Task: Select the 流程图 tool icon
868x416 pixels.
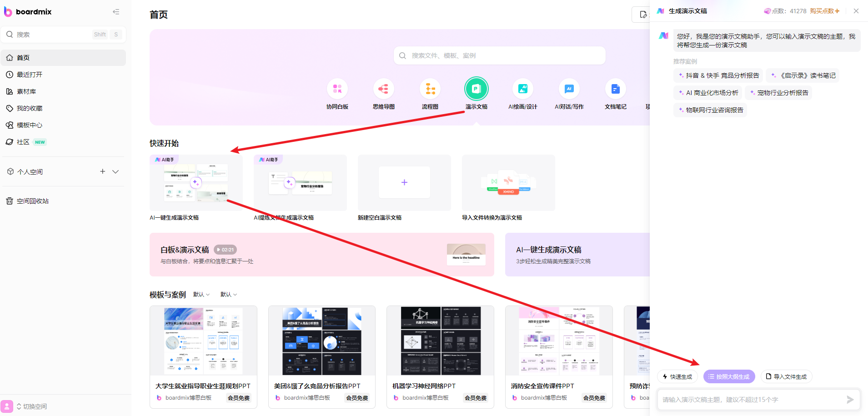Action: pyautogui.click(x=430, y=89)
